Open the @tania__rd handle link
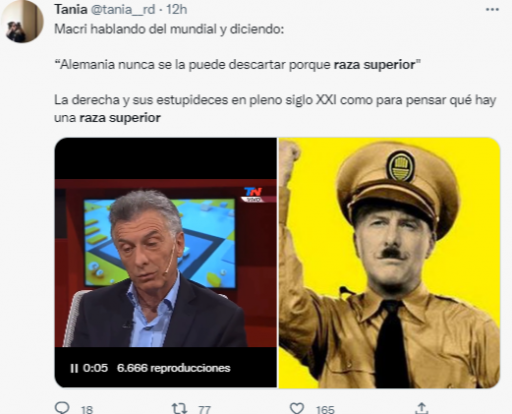512x414 pixels. tap(123, 9)
